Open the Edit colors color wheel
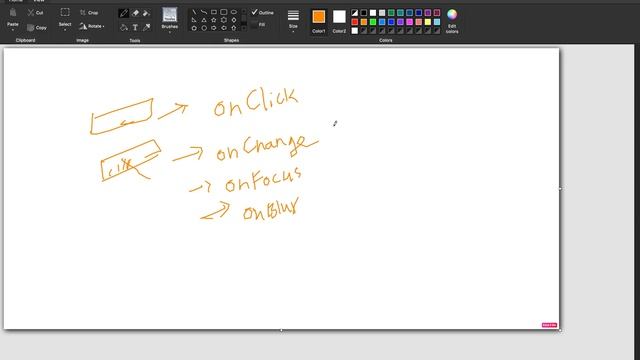The image size is (640, 360). [452, 15]
